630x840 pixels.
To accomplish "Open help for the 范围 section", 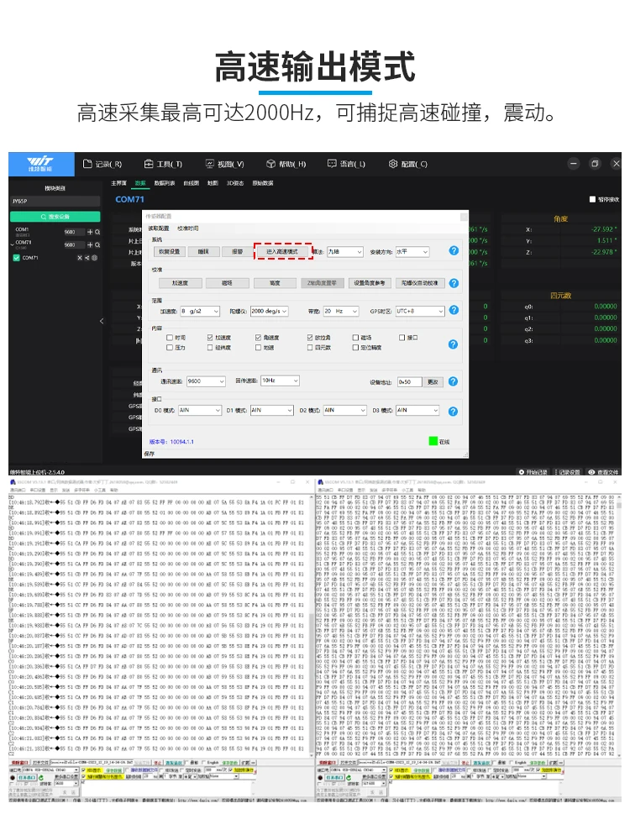I will click(x=454, y=310).
